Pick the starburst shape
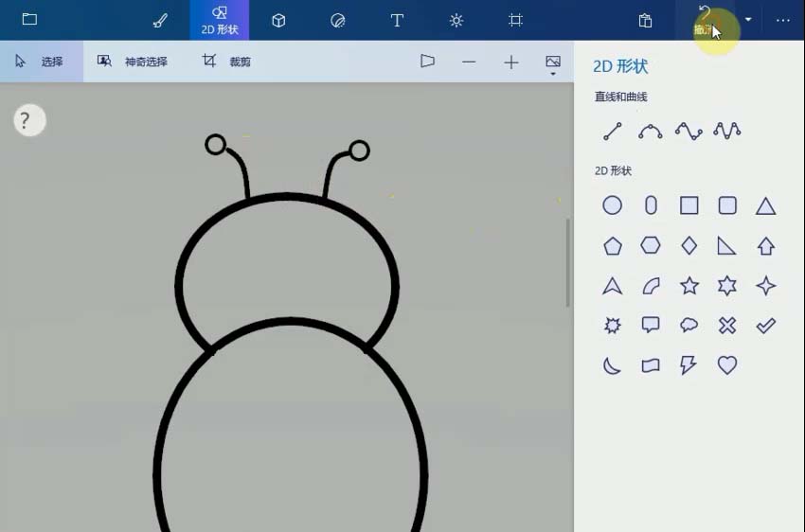The image size is (805, 532). point(612,326)
